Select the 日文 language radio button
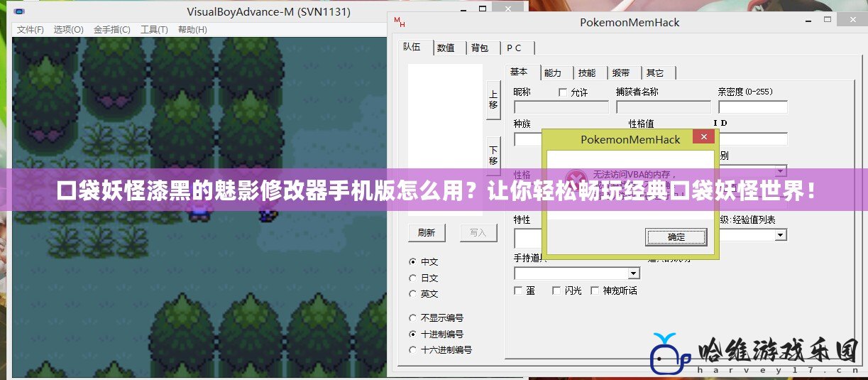The image size is (868, 380). point(424,278)
